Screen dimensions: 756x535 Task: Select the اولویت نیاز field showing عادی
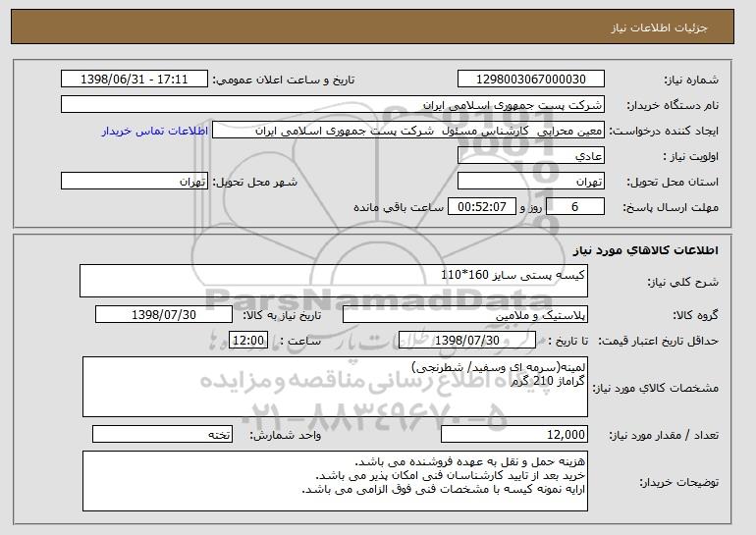531,156
